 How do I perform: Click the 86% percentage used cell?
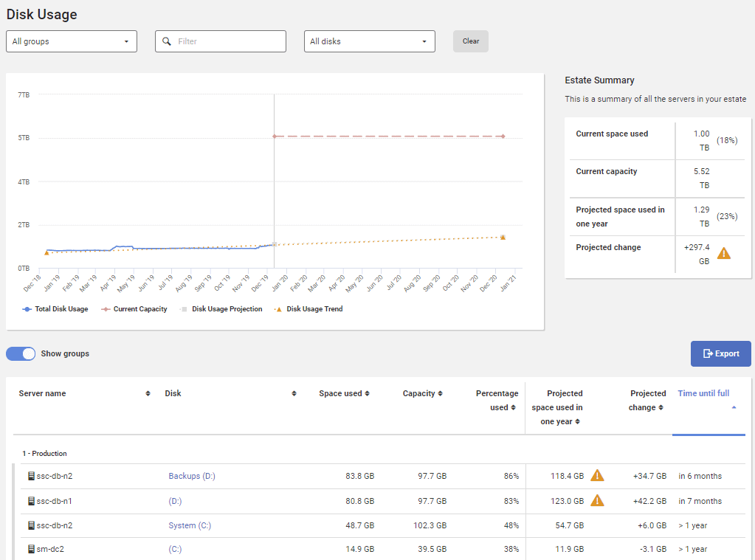point(511,476)
